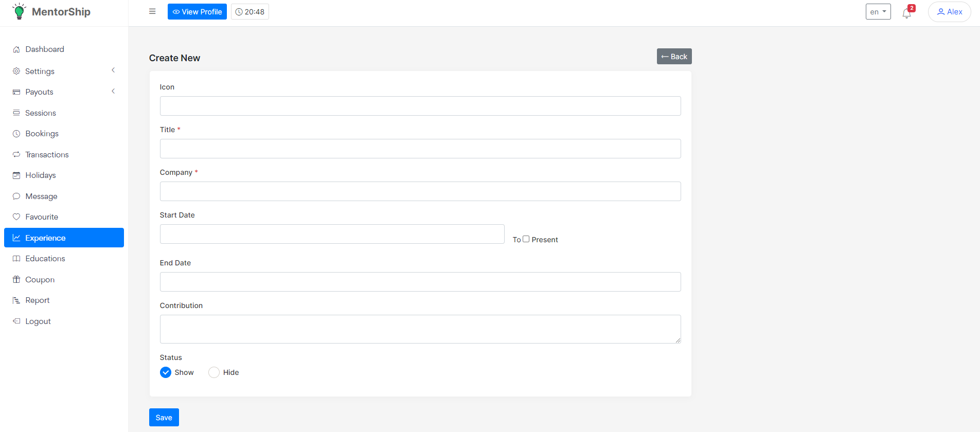Click the Message chat bubble icon

(x=16, y=196)
